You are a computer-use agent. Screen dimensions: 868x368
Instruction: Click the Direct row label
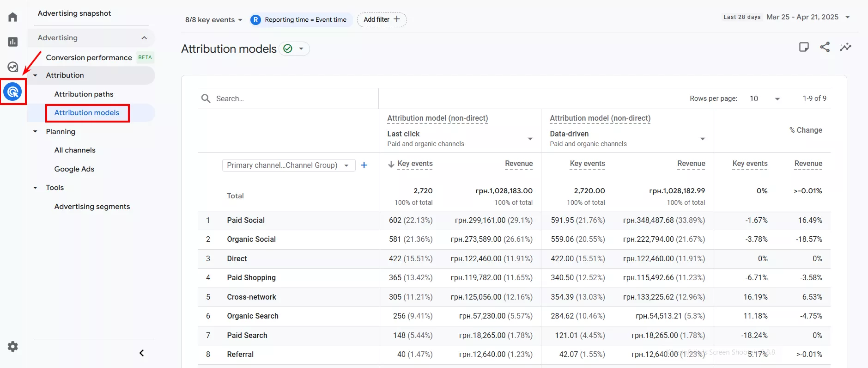click(x=237, y=259)
